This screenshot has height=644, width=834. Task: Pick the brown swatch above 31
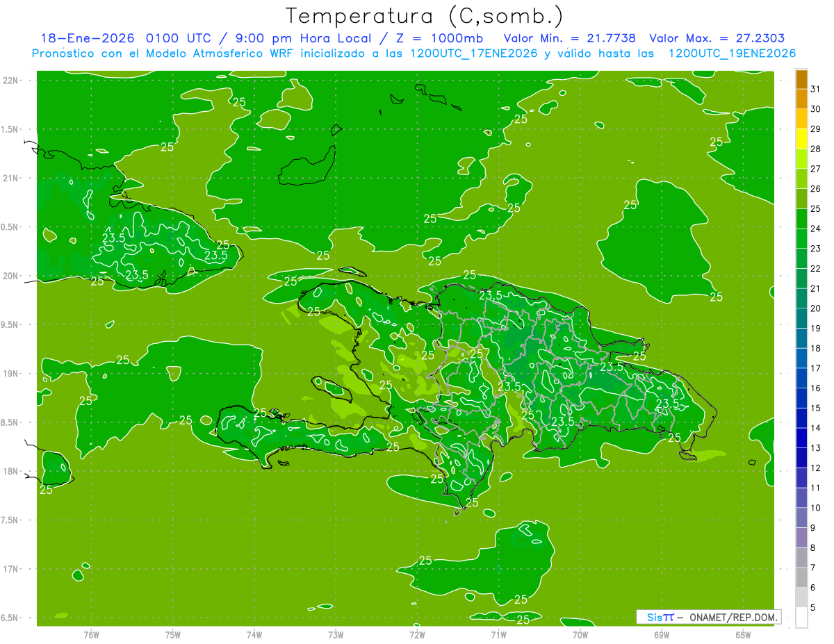(801, 79)
